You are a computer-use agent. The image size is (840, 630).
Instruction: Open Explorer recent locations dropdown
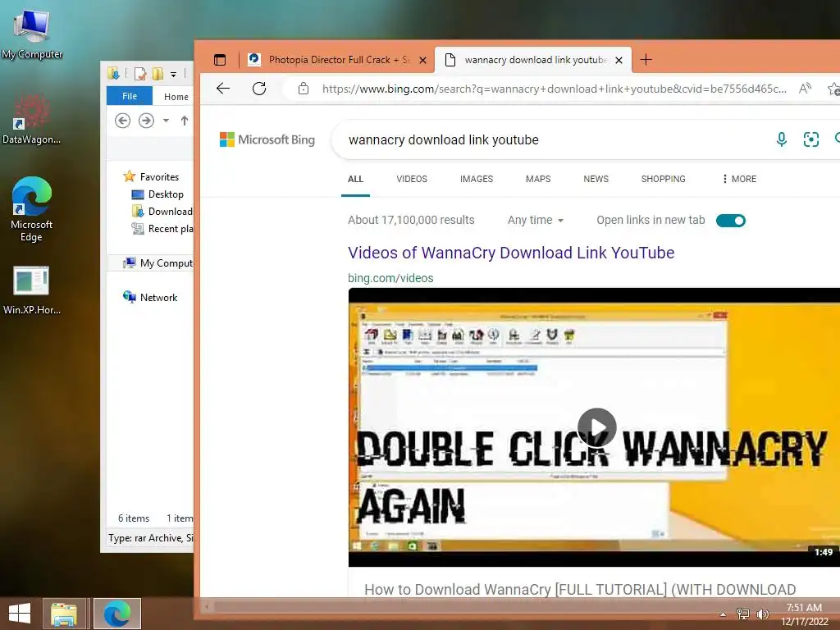point(166,121)
